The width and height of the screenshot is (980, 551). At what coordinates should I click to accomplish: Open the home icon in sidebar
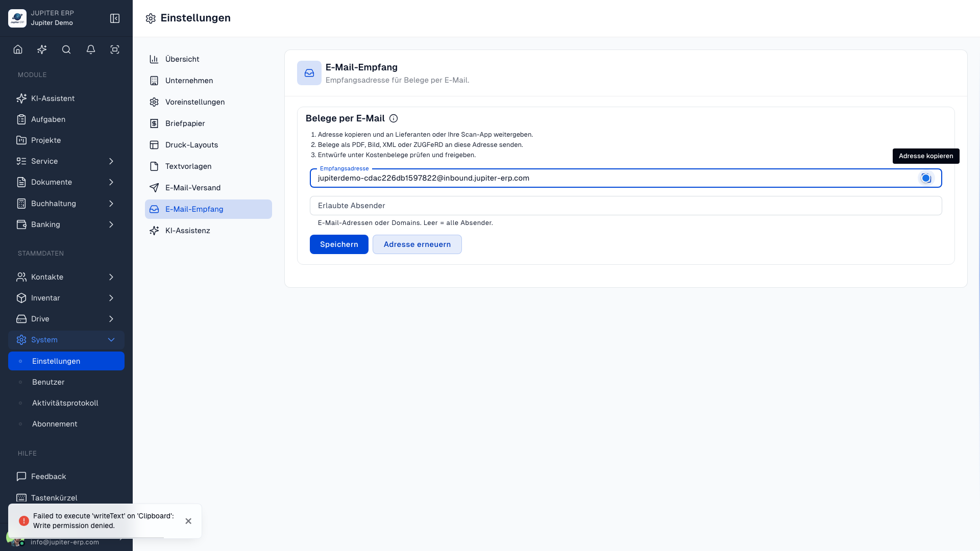(x=18, y=49)
